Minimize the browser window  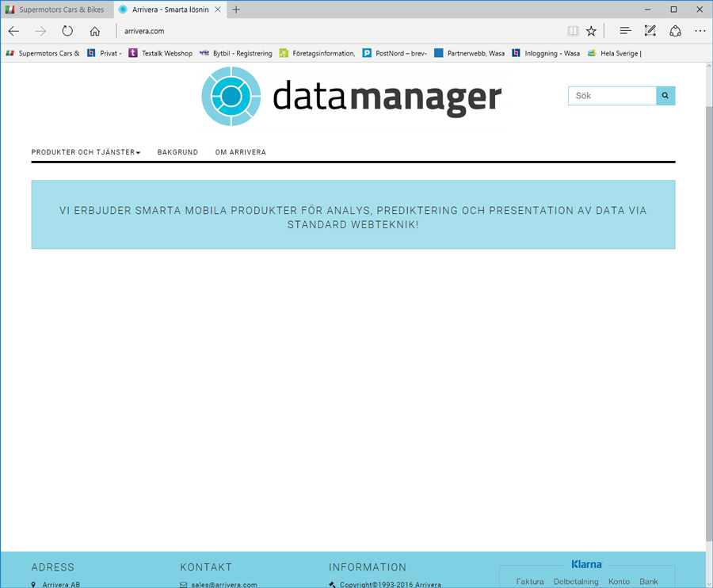(647, 10)
